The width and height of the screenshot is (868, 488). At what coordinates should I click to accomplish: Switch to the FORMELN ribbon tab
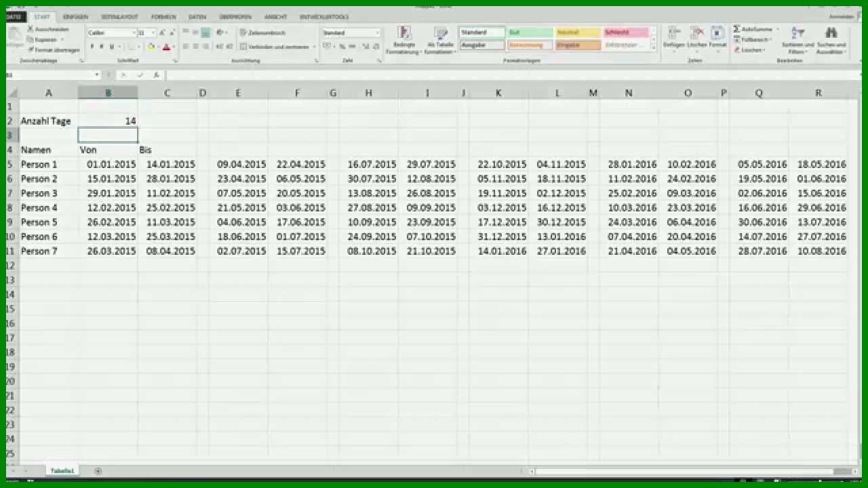[x=163, y=17]
